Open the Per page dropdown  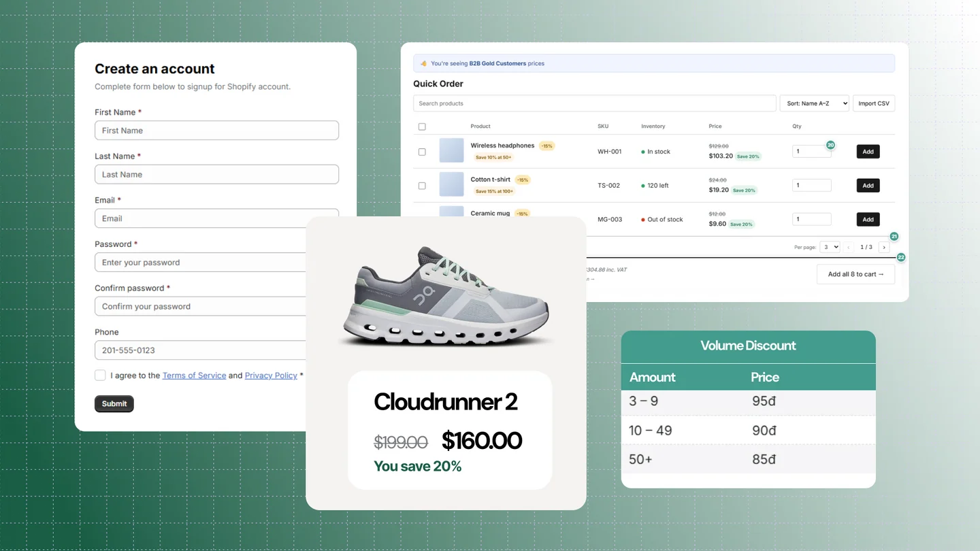click(x=830, y=248)
